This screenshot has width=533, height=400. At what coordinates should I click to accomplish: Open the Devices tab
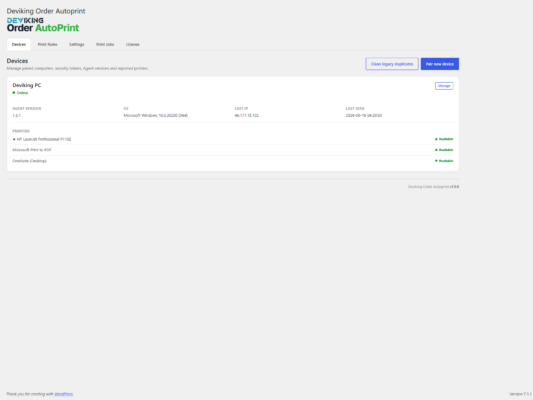point(19,45)
